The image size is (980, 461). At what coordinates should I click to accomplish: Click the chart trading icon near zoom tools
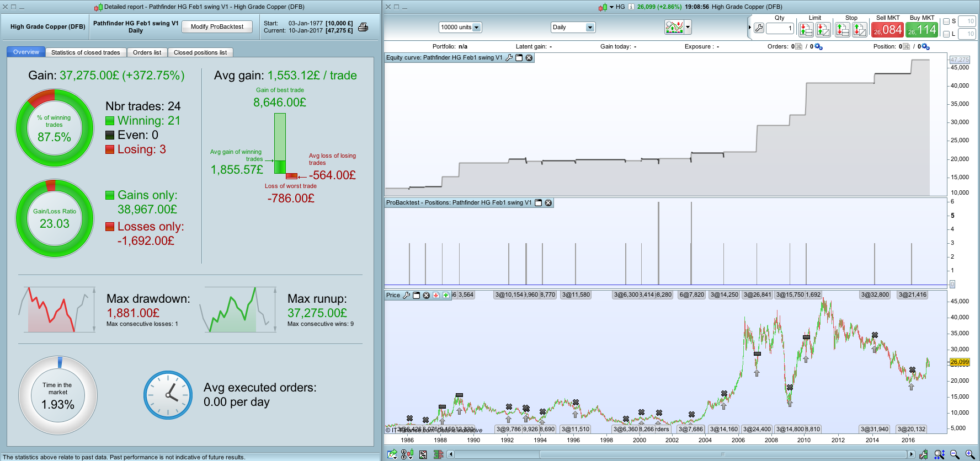(923, 454)
